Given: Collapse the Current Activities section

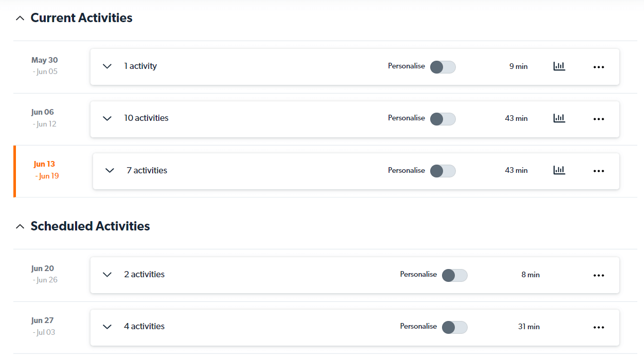Looking at the screenshot, I should tap(20, 18).
